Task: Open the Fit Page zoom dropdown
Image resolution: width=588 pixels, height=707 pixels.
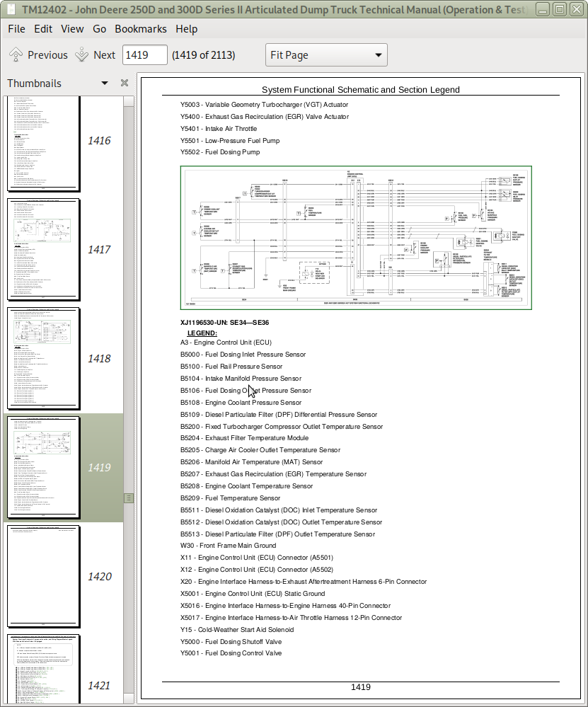Action: point(326,55)
